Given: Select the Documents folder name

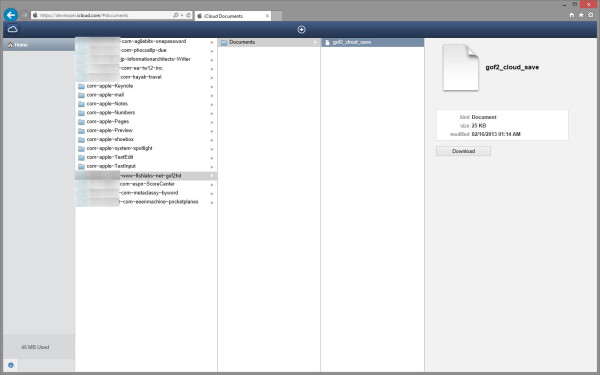Looking at the screenshot, I should tap(242, 42).
